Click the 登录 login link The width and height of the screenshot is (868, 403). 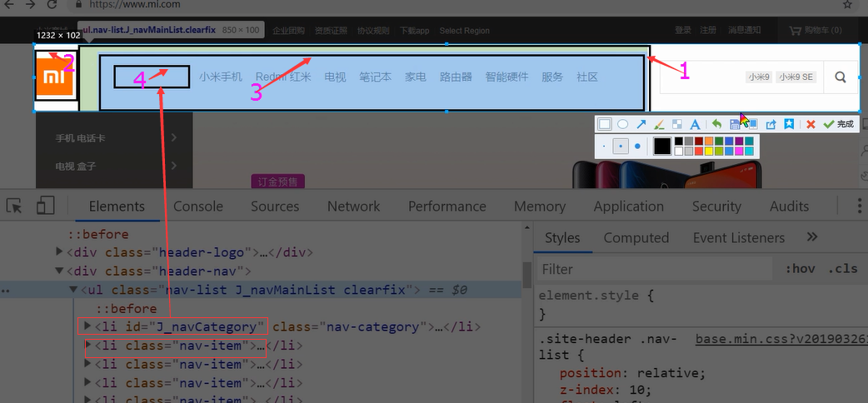coord(683,30)
